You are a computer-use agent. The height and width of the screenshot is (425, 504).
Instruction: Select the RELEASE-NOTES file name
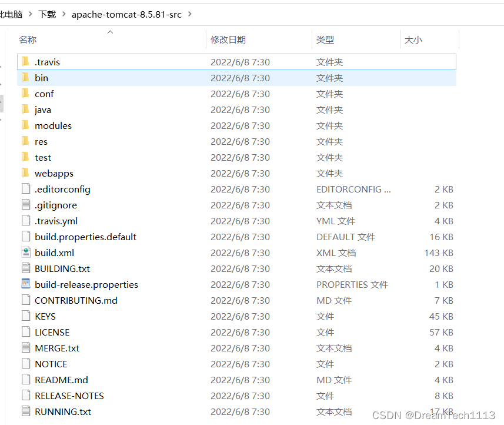tap(69, 396)
